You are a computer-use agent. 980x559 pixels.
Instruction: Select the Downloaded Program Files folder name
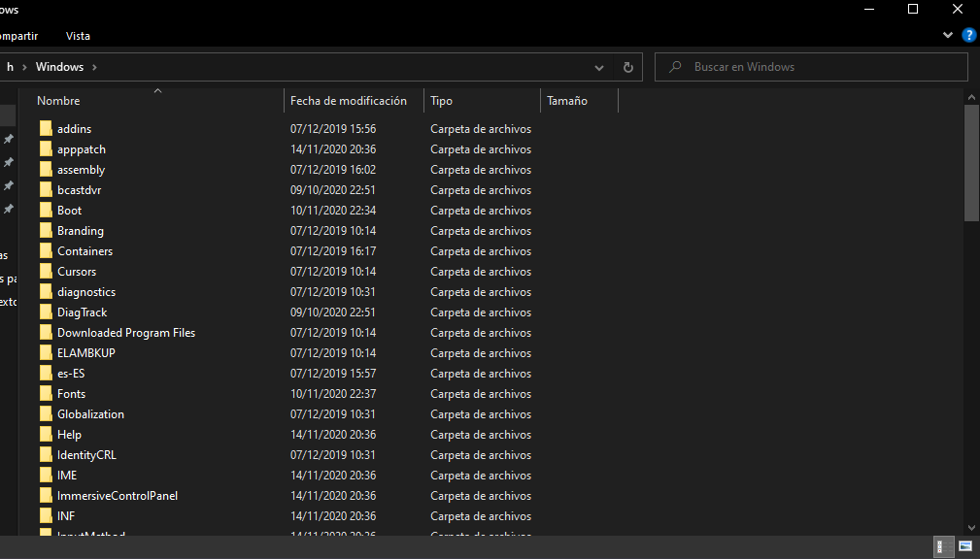point(126,333)
